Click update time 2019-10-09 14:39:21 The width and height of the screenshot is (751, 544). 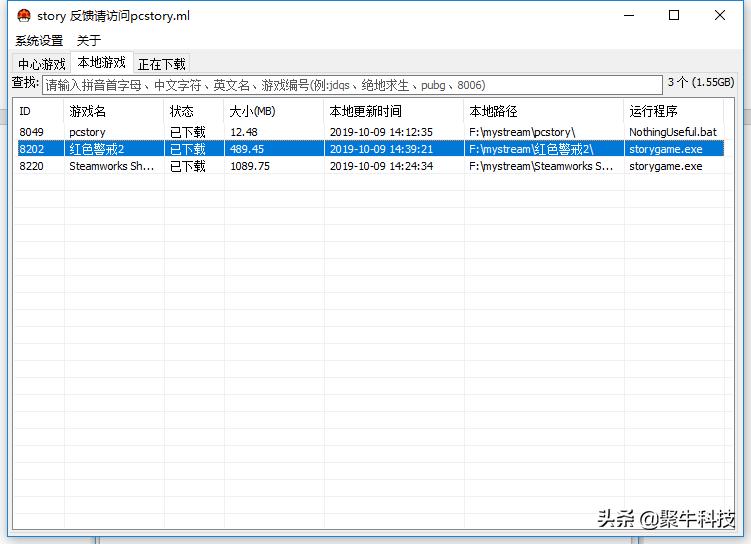(381, 149)
